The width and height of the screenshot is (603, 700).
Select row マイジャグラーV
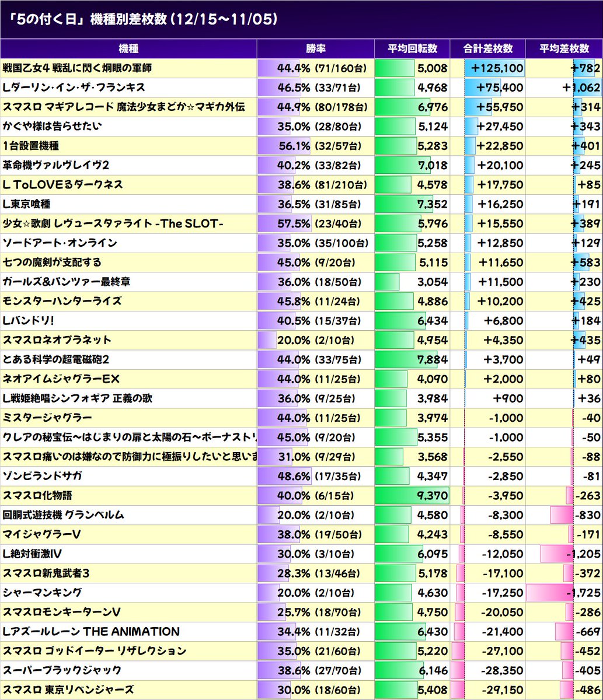click(301, 535)
